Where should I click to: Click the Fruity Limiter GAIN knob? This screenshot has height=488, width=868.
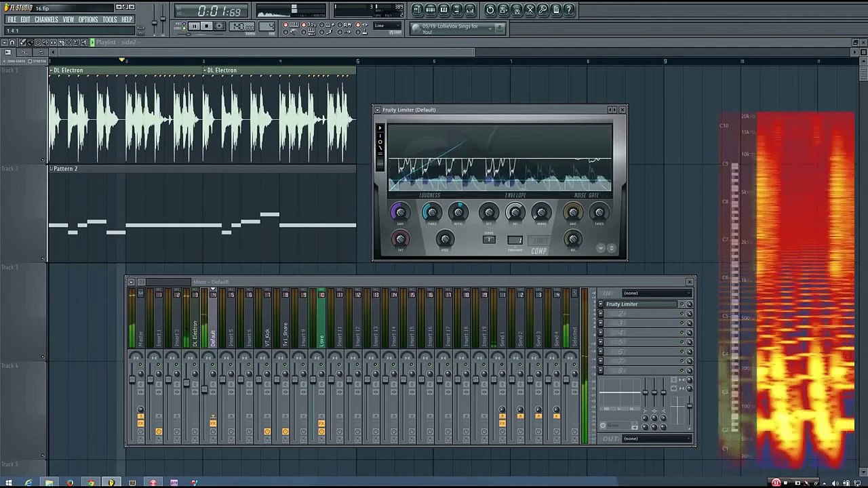click(400, 213)
